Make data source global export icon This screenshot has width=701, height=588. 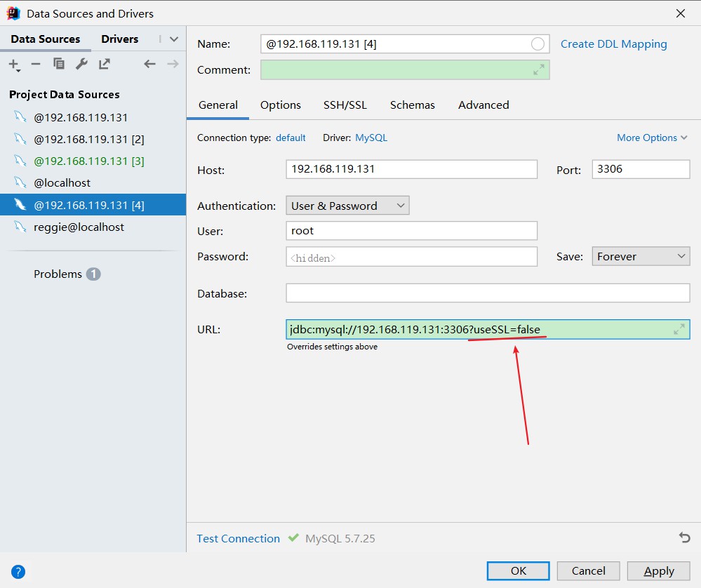point(104,64)
